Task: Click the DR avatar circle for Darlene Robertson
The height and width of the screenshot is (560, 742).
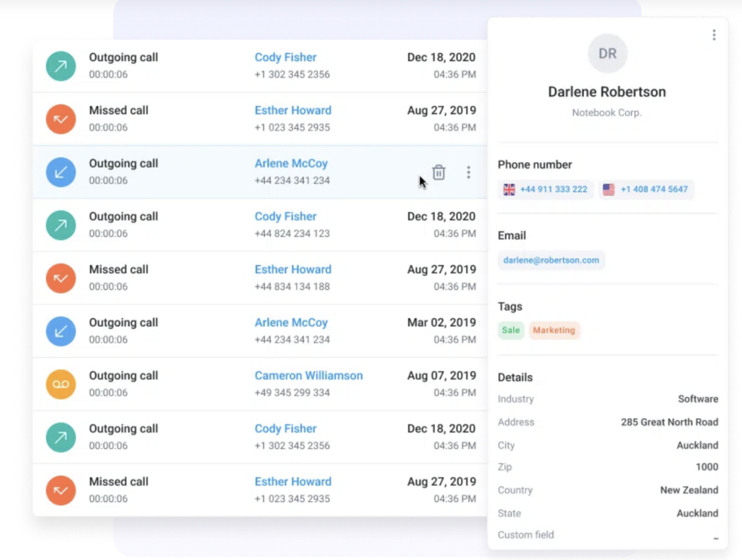Action: [x=607, y=53]
